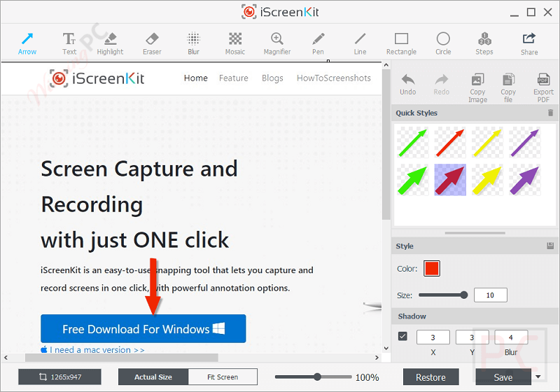
Task: Expand the Save options dropdown arrow
Action: 538,377
